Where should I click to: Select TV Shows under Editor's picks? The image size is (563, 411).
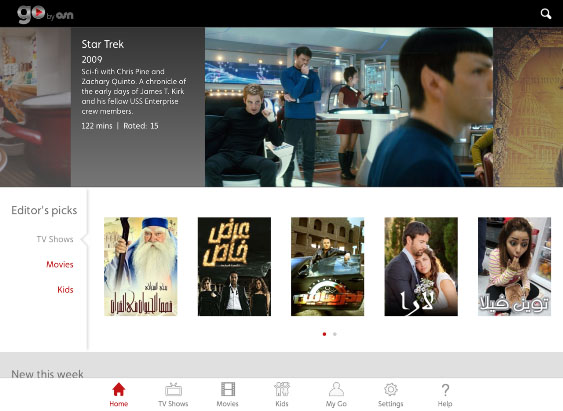(55, 239)
